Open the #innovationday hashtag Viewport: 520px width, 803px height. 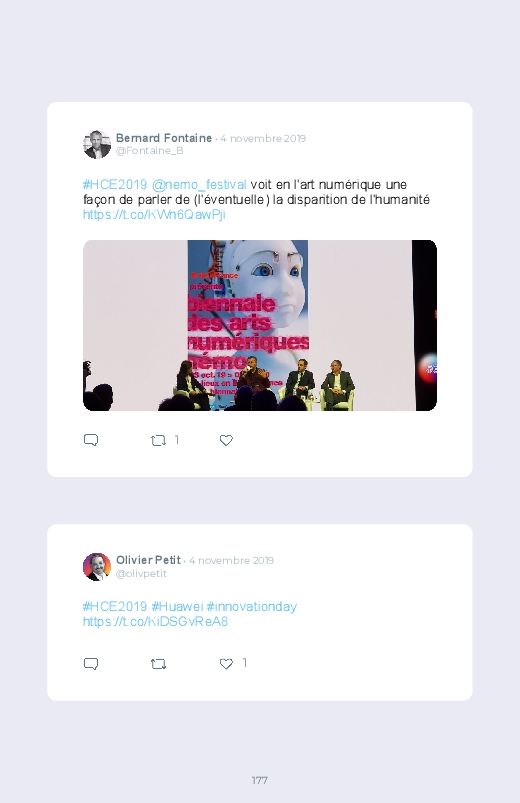[252, 606]
